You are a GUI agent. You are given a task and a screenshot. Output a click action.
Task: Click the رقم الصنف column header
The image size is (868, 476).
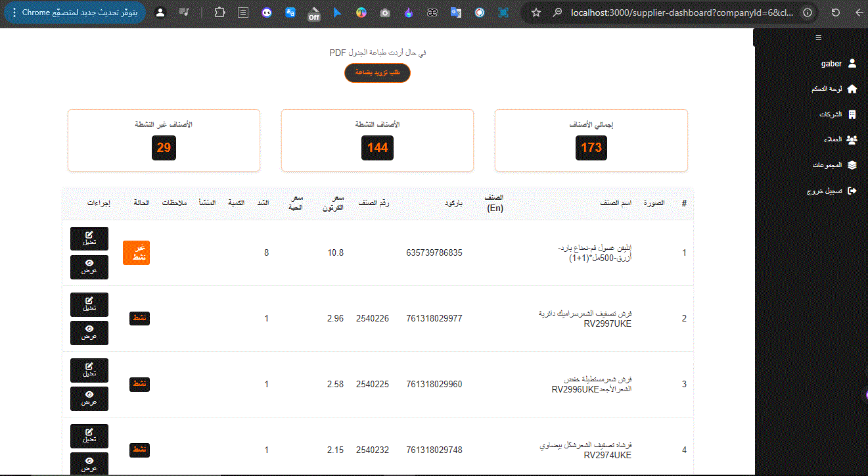coord(374,203)
